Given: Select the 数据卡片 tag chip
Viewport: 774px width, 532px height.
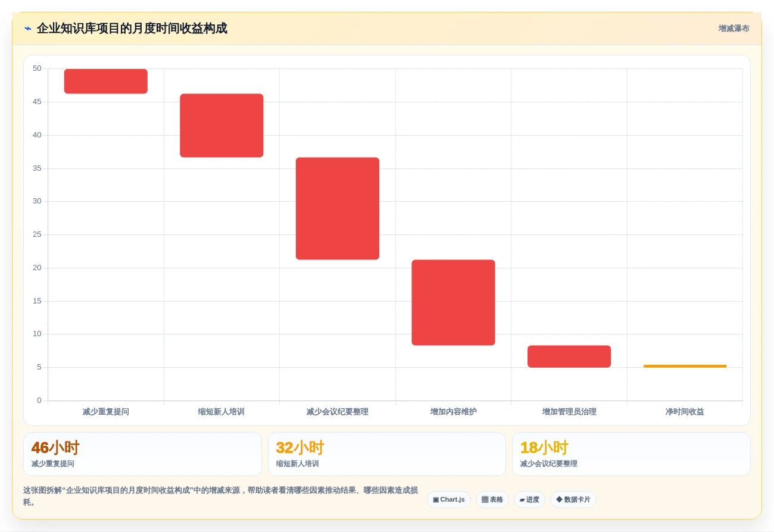Looking at the screenshot, I should pos(573,500).
